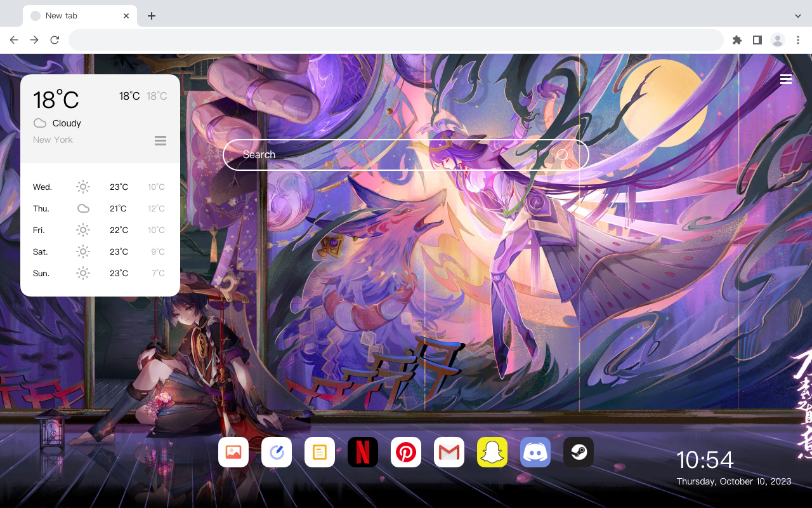Open a new browser tab

[x=151, y=16]
